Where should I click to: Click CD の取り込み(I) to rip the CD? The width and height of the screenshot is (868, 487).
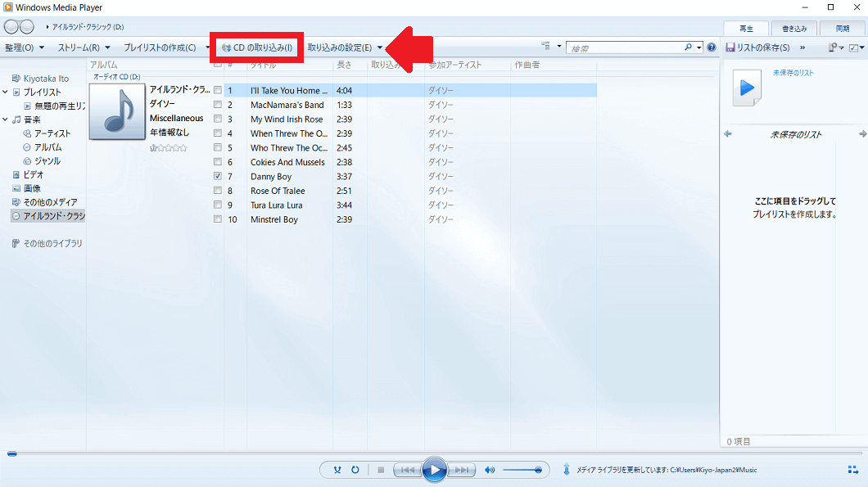point(257,47)
